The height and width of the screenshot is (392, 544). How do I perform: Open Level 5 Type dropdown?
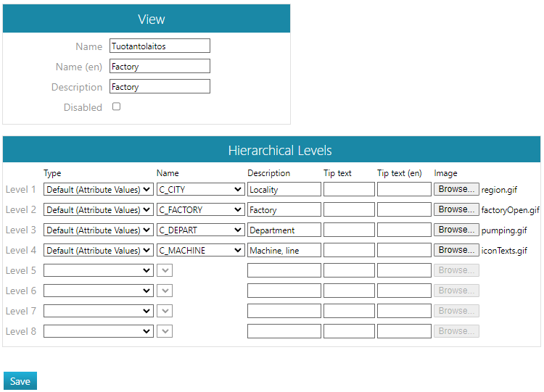point(99,270)
